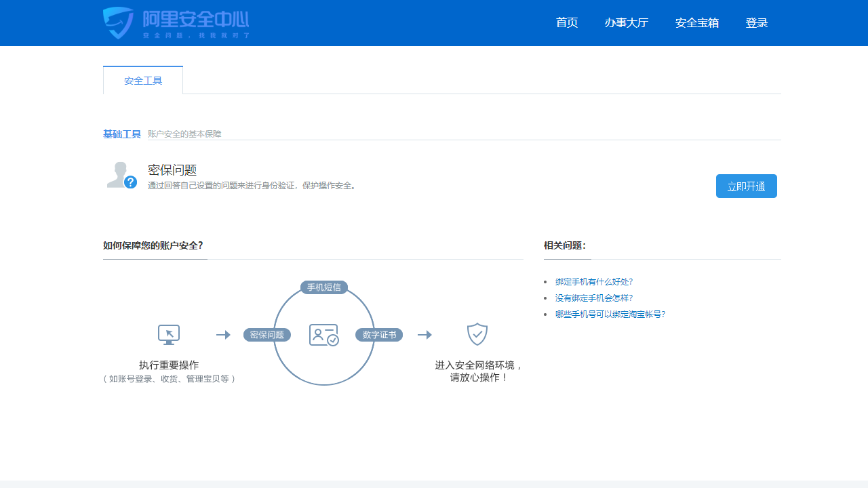Select the 安全工具 tab
Viewport: 868px width, 488px height.
click(x=143, y=81)
